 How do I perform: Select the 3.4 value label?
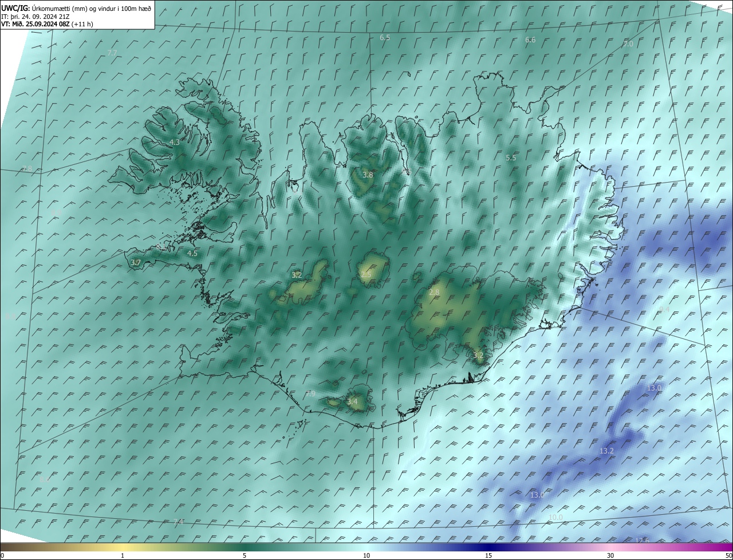click(352, 401)
